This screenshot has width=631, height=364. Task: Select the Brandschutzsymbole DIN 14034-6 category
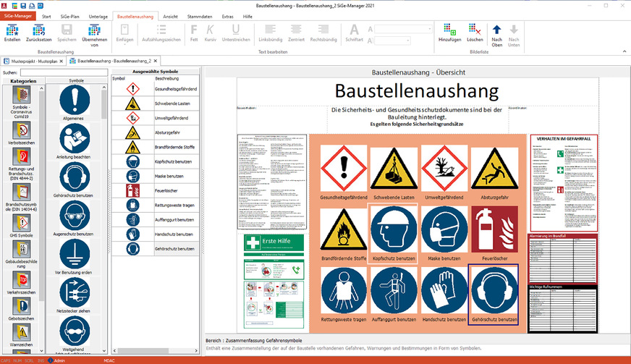[21, 198]
